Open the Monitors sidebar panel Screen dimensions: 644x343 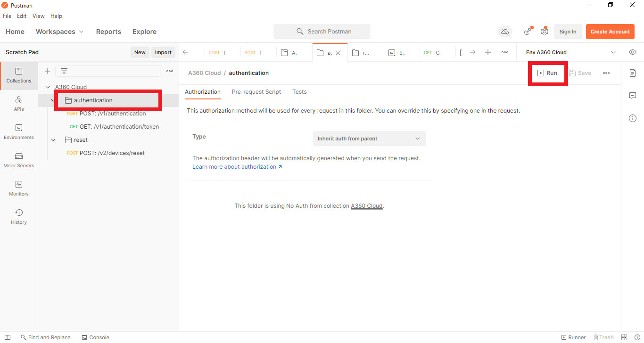coord(19,188)
